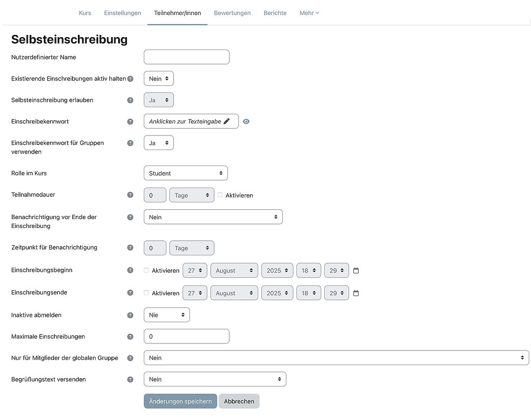This screenshot has width=531, height=420.
Task: Open Selbsteinschreibung erlauben dropdown
Action: pyautogui.click(x=159, y=100)
